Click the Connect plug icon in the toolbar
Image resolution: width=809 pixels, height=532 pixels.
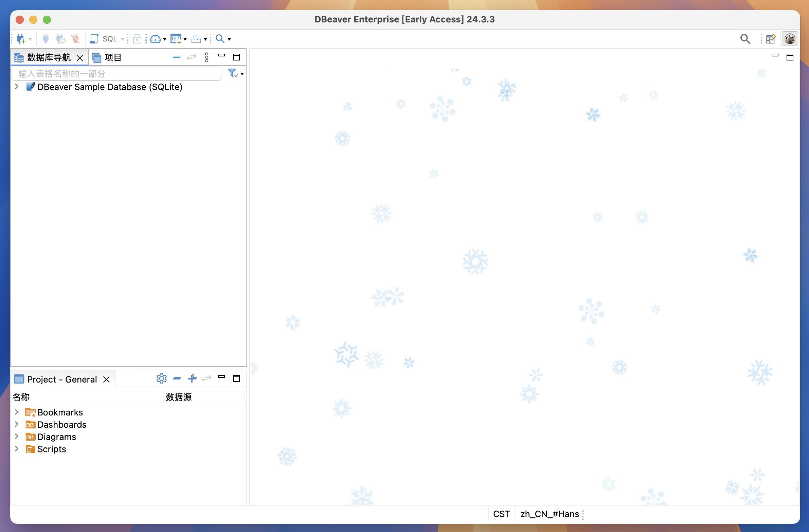click(46, 39)
